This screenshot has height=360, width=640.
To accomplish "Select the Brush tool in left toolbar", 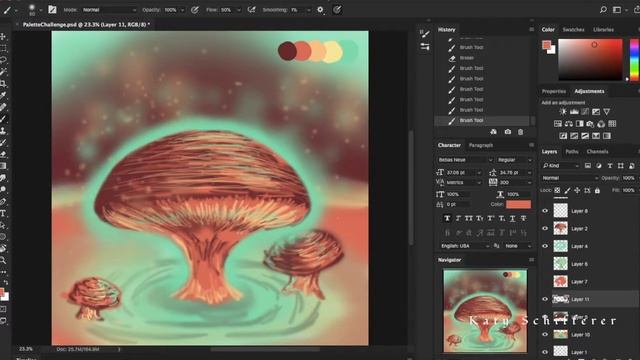I will 3,119.
